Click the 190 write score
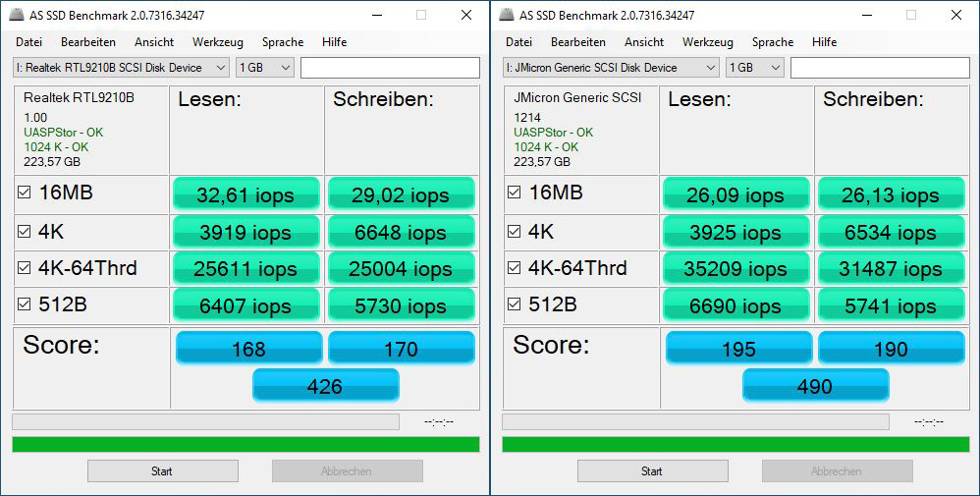Screen dimensions: 980x496 pos(892,348)
